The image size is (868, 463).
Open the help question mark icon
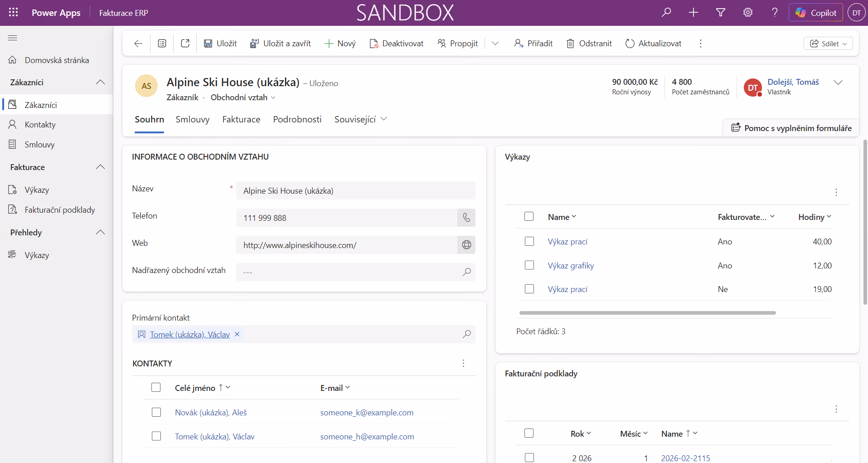tap(775, 13)
